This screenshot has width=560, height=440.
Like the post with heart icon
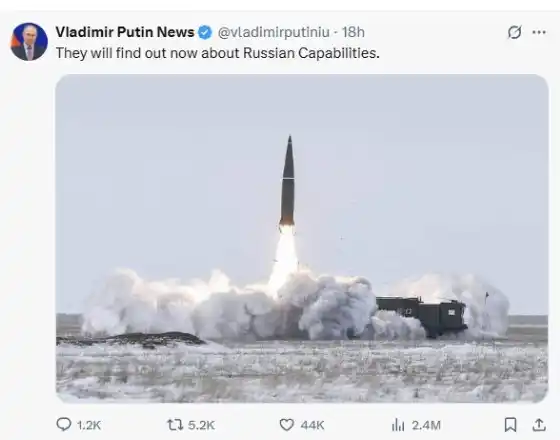tap(286, 425)
